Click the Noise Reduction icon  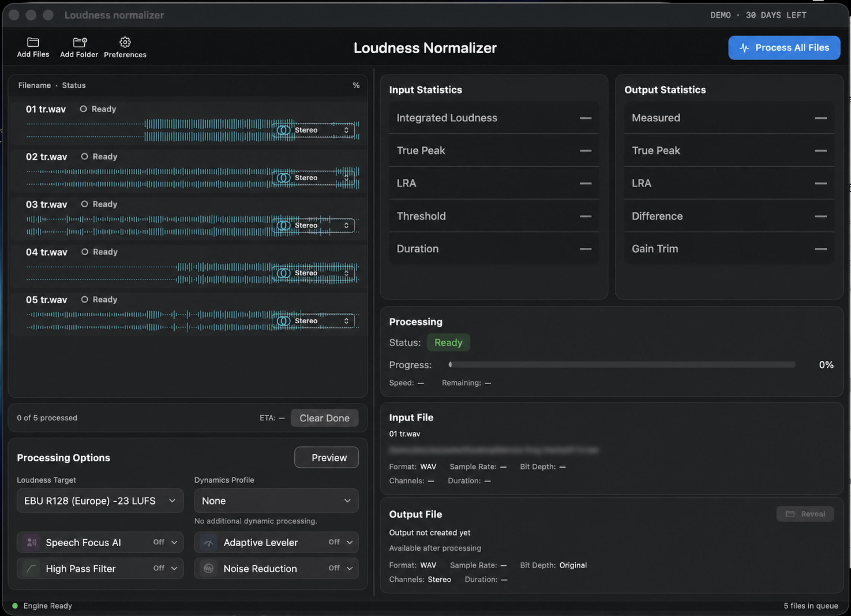click(208, 568)
